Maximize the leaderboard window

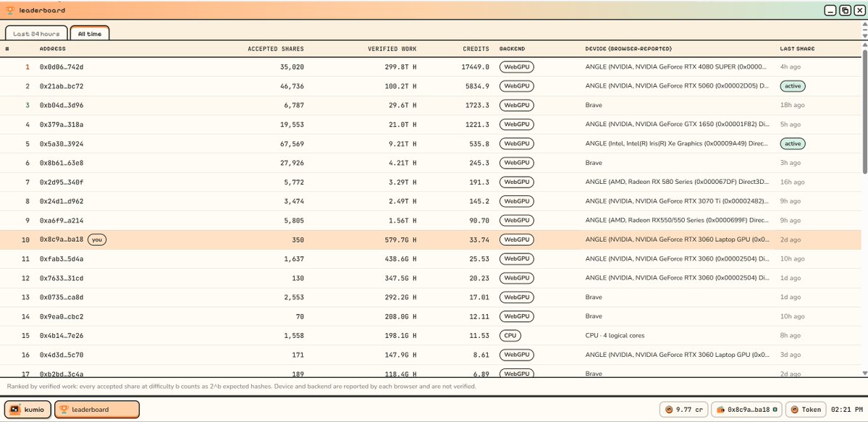click(x=845, y=10)
